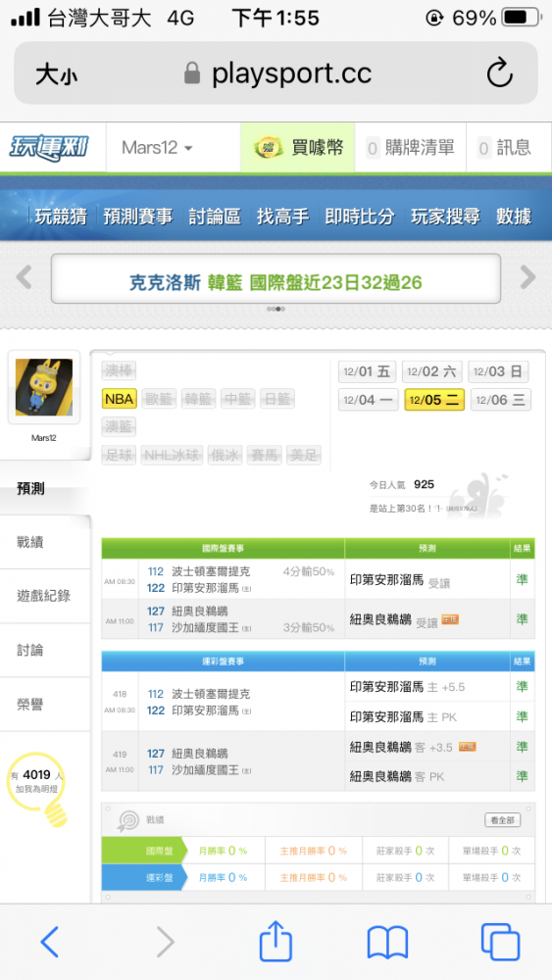Select the NHL冰球 league filter
Image resolution: width=552 pixels, height=980 pixels.
tap(172, 455)
